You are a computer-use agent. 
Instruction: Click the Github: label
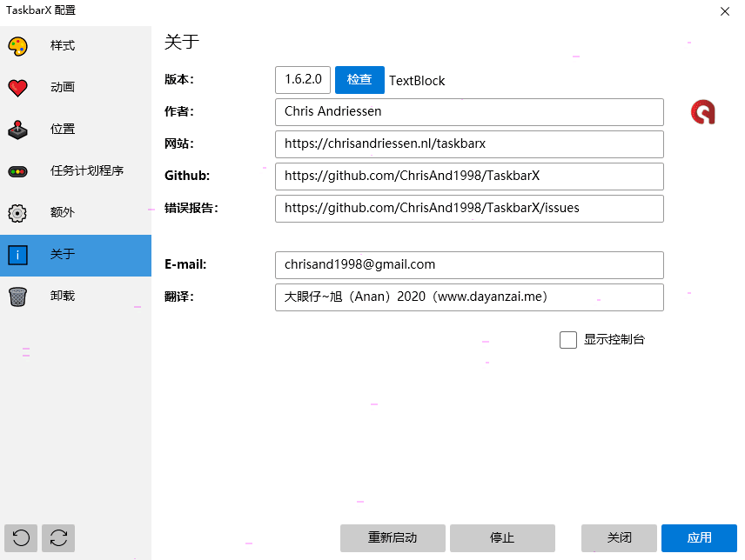click(x=187, y=176)
